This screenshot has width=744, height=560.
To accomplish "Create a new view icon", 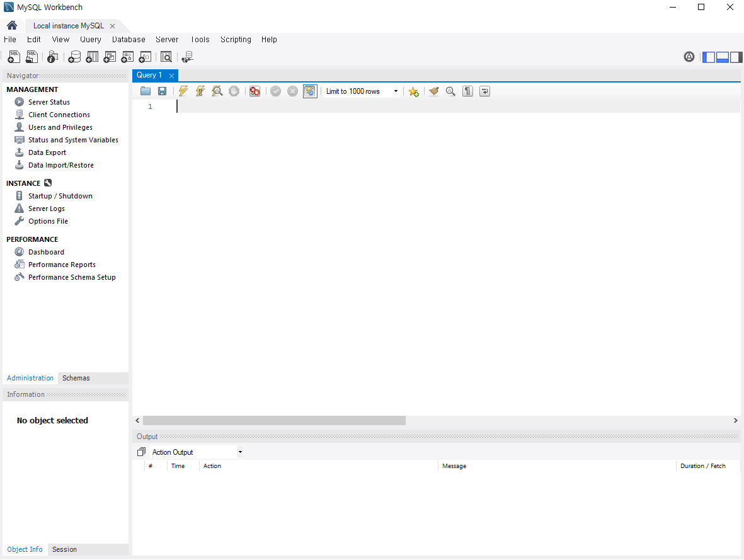I will point(110,57).
